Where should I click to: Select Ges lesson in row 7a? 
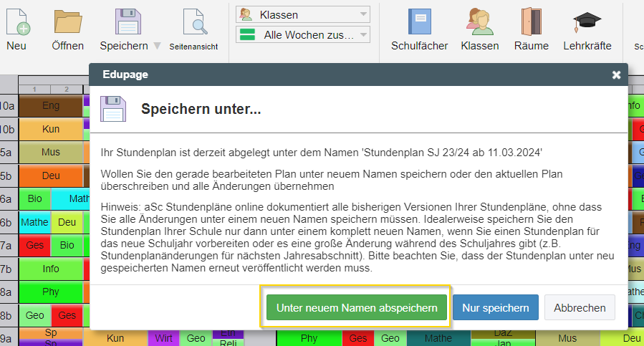35,245
